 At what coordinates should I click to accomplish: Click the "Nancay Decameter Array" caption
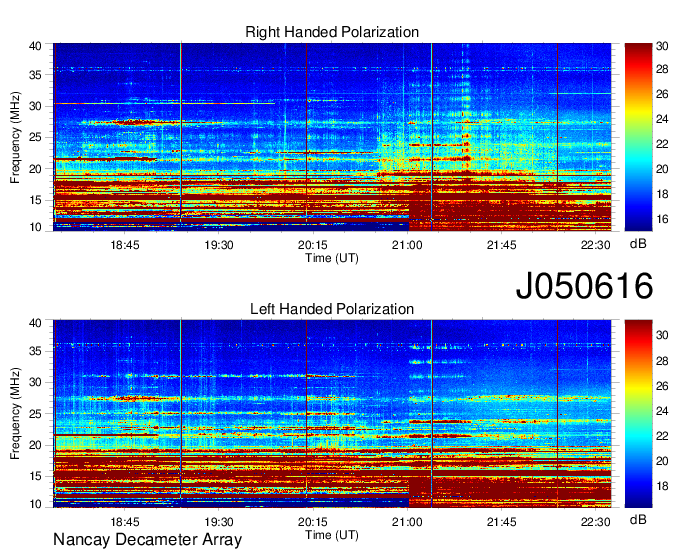coord(147,540)
